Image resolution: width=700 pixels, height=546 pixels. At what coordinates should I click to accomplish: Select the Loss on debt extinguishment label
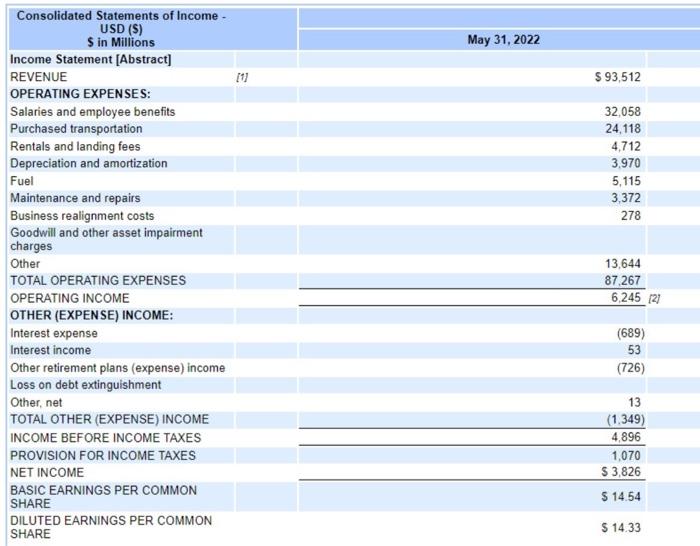pos(85,385)
